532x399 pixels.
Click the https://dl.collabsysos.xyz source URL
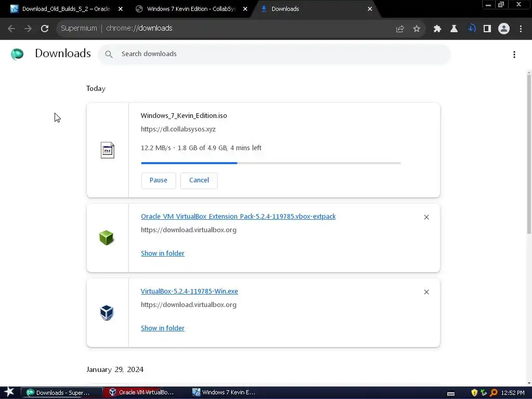click(x=178, y=129)
